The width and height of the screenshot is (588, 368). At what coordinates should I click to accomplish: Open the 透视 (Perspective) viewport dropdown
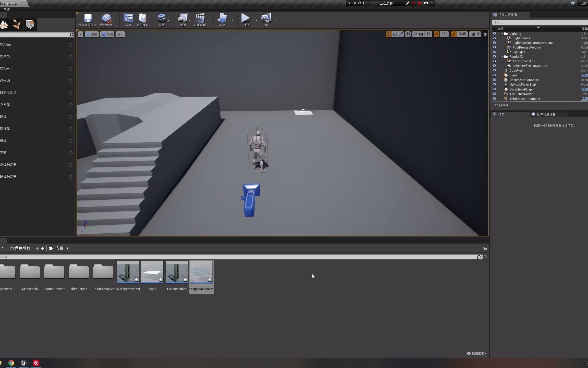coord(92,34)
